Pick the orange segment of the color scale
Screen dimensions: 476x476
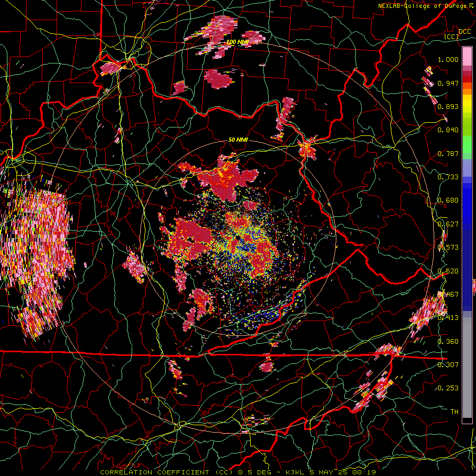click(x=467, y=91)
